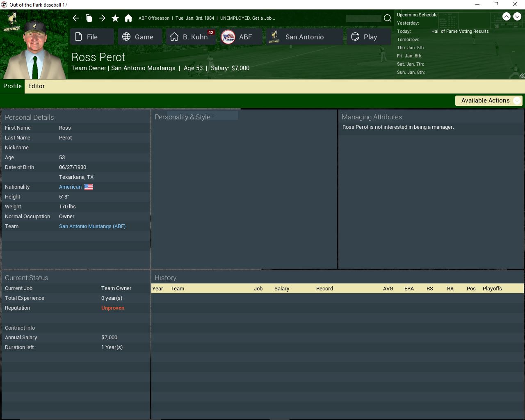The width and height of the screenshot is (525, 420).
Task: Click the birth date 06/27/1930
Action: point(73,167)
